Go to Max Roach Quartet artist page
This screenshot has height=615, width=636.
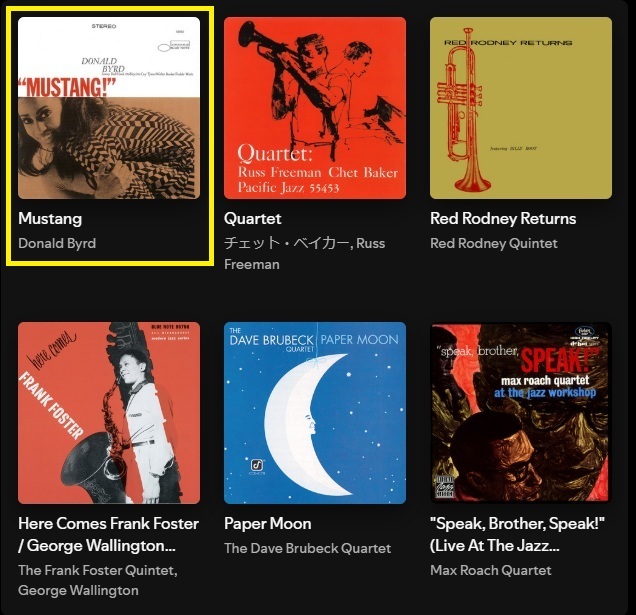click(x=491, y=570)
